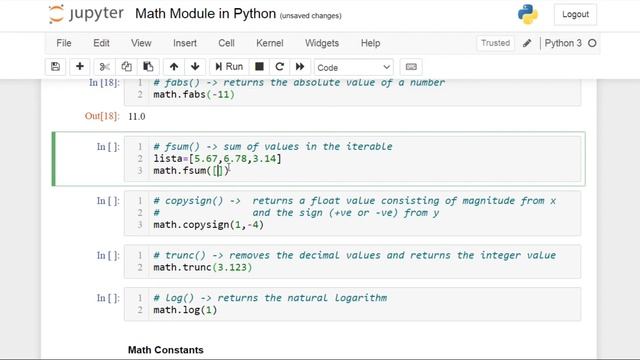
Task: Click the lista=[5.67,6.78,3.14] line
Action: point(218,158)
